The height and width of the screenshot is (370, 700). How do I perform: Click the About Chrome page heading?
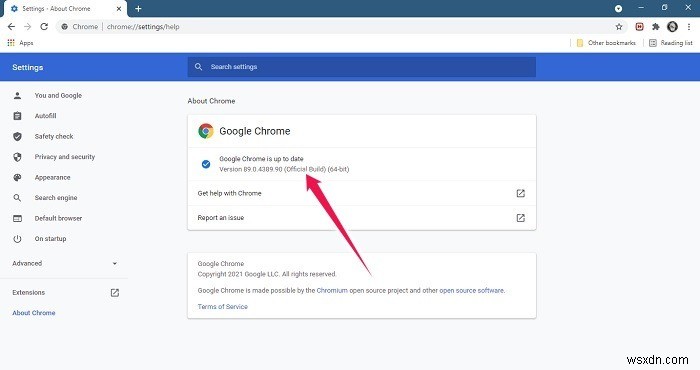211,101
